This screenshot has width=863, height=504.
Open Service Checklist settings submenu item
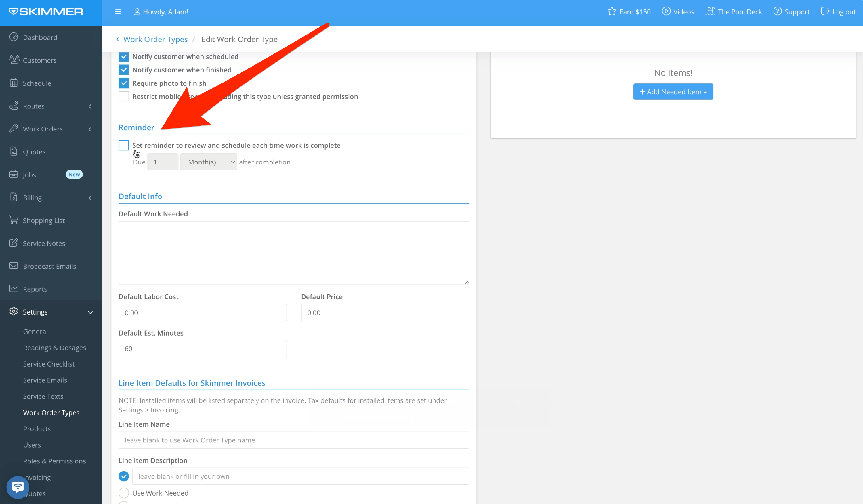(49, 364)
